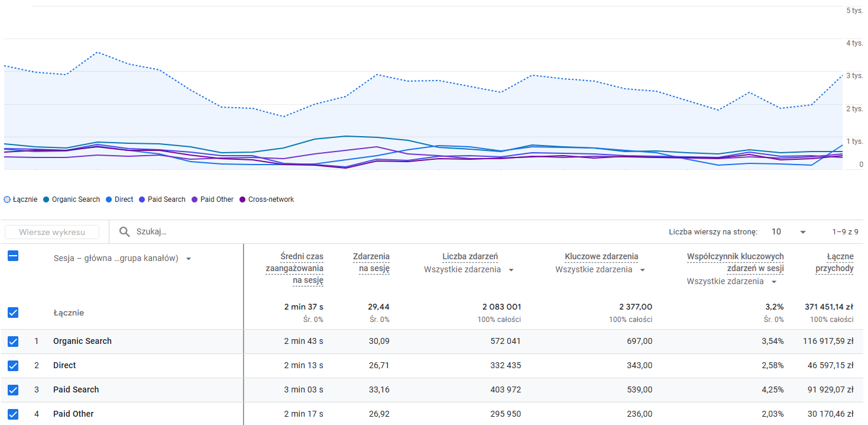The image size is (868, 425).
Task: Click the search magnifier icon
Action: (x=124, y=232)
